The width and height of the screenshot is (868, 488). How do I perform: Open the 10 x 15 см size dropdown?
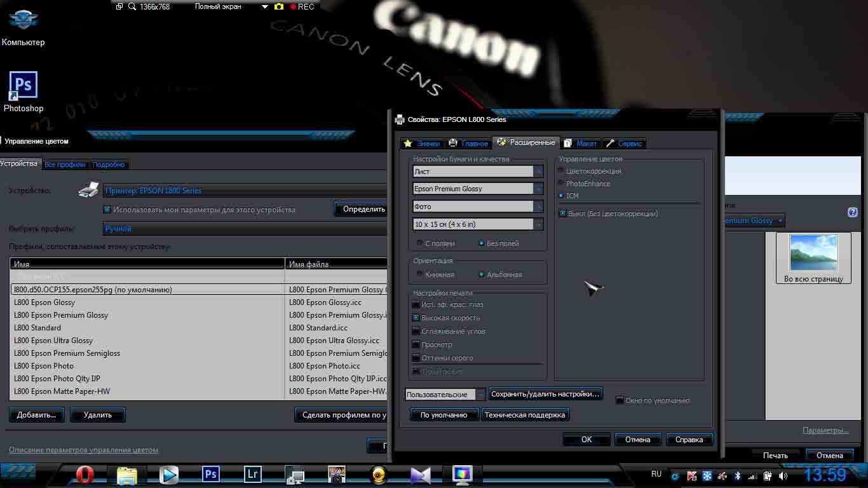[478, 224]
